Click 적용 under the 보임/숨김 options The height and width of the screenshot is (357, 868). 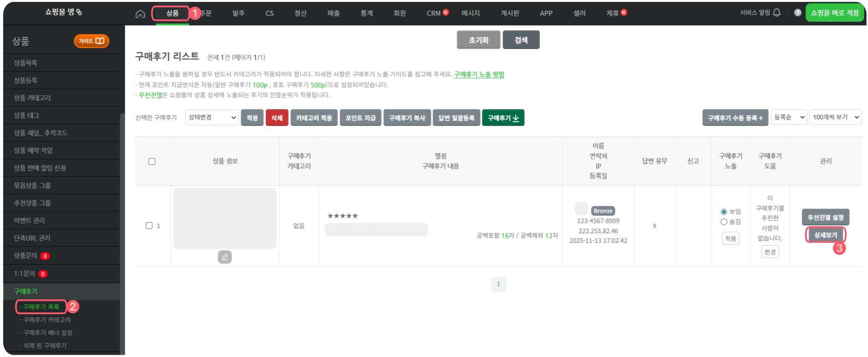click(x=730, y=239)
